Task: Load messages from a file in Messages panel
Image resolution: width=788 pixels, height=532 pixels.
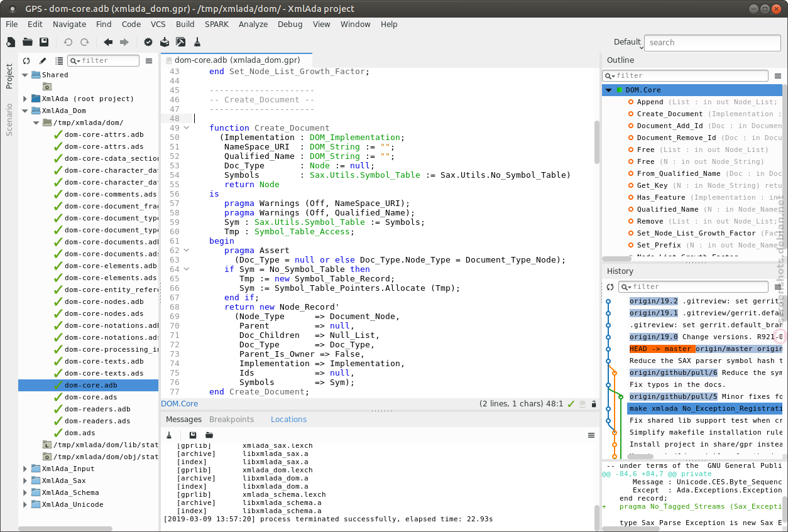Action: coord(209,435)
